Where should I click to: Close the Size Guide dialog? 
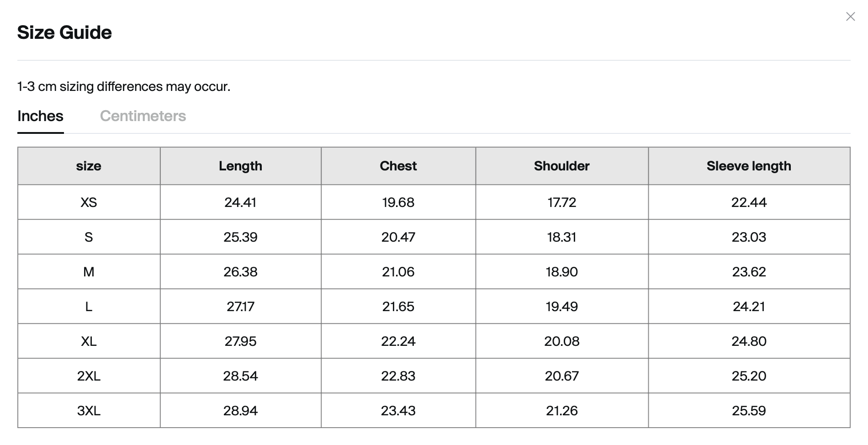(x=850, y=17)
